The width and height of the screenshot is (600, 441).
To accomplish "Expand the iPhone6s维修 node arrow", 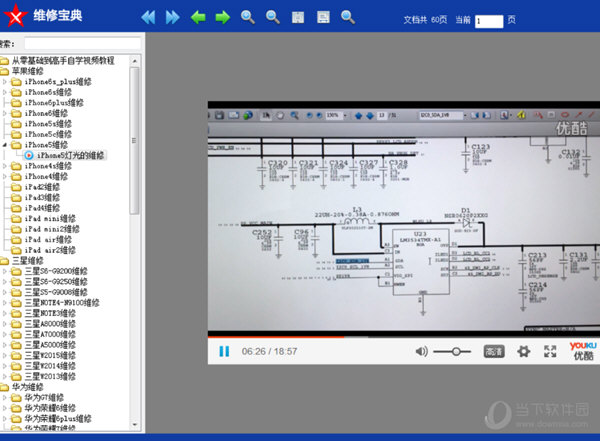I will tap(5, 92).
